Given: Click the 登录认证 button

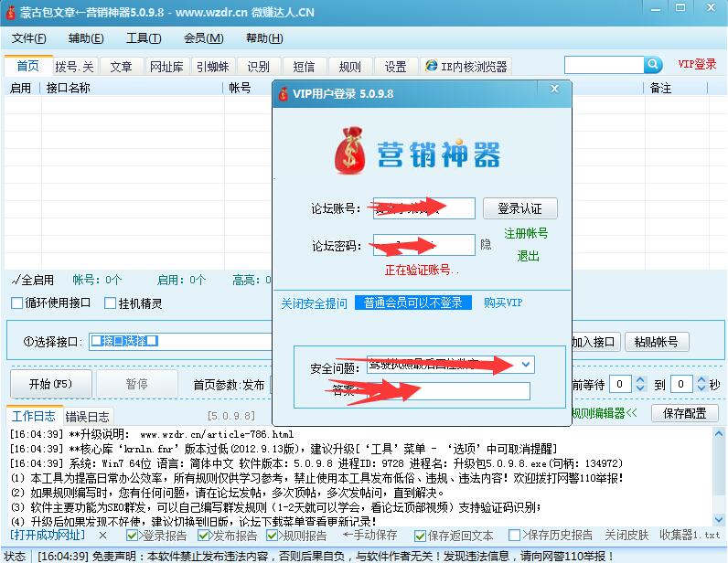Looking at the screenshot, I should 519,208.
